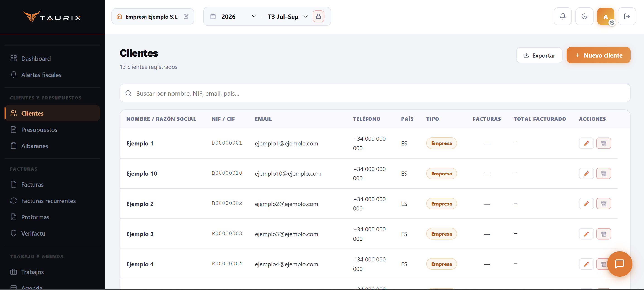Click client name Ejemplo 4

coord(140,264)
